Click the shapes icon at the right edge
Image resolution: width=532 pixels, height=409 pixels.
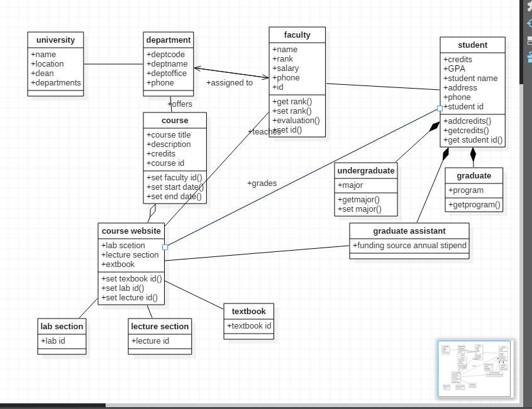pos(529,57)
